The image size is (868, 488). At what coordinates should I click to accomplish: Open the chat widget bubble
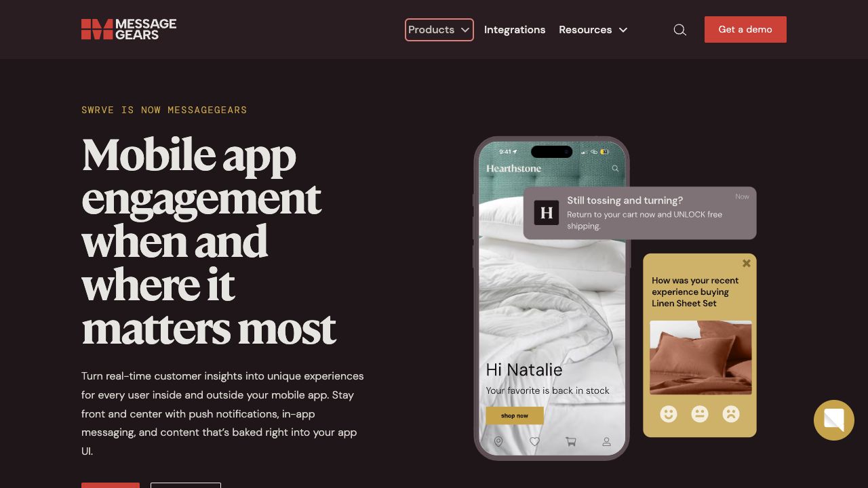pos(834,420)
